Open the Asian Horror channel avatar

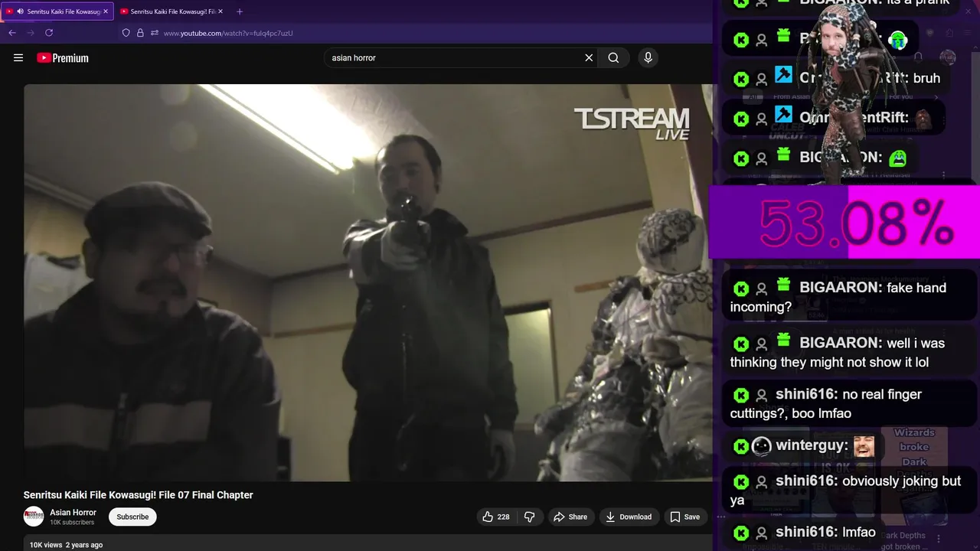[x=34, y=517]
